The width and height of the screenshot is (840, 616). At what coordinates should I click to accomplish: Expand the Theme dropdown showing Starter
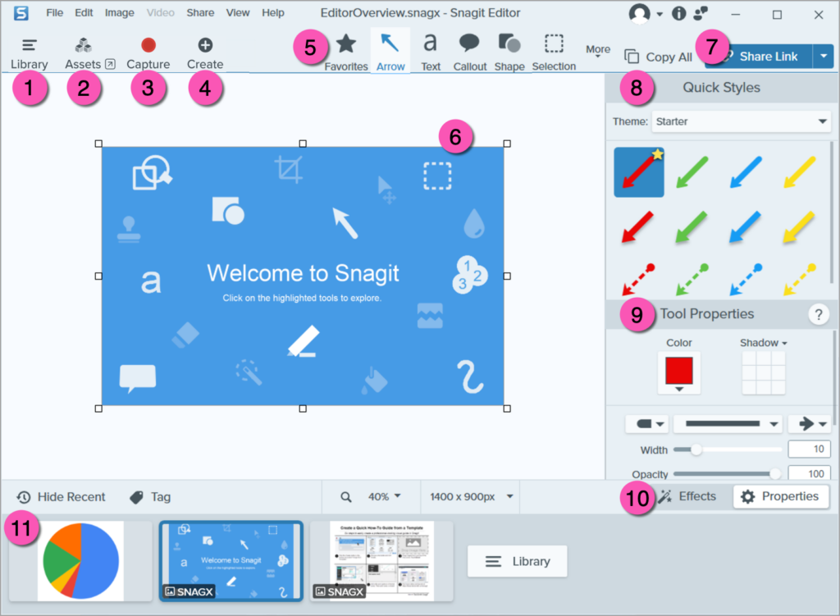741,121
